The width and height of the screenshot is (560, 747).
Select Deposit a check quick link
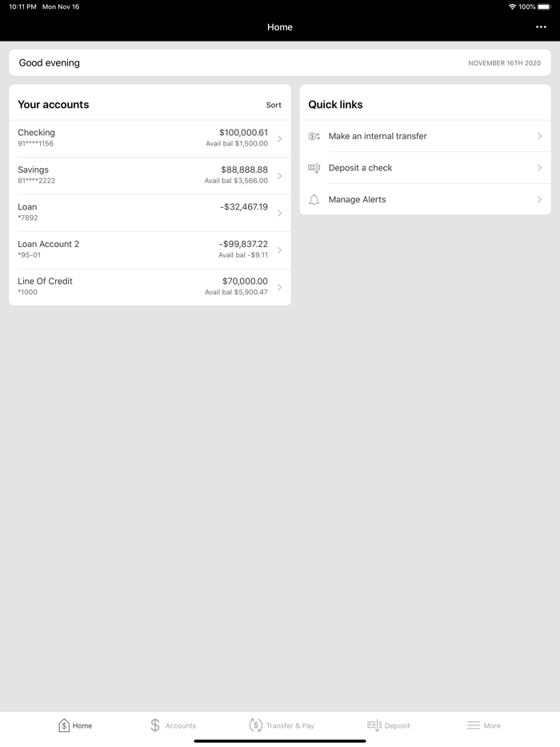pyautogui.click(x=360, y=168)
